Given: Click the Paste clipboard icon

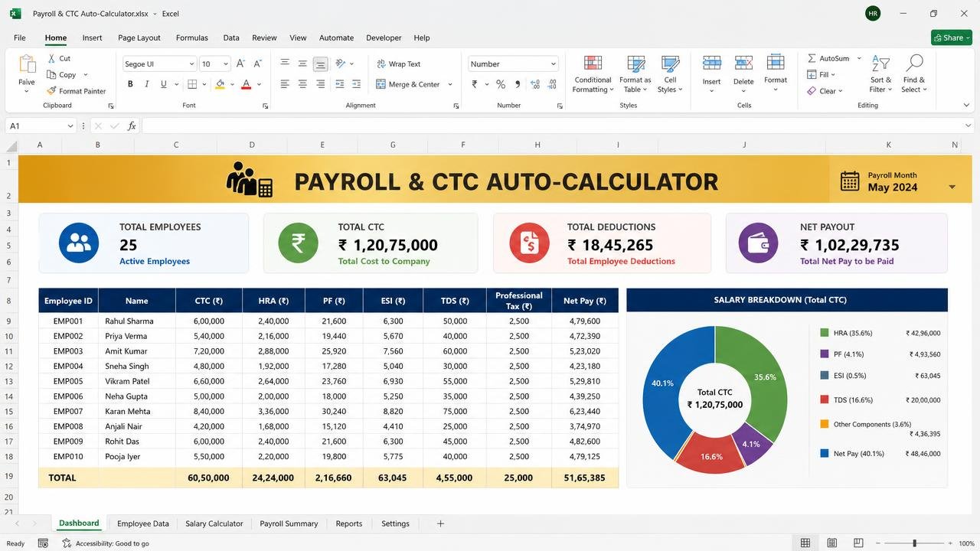Looking at the screenshot, I should (x=27, y=64).
